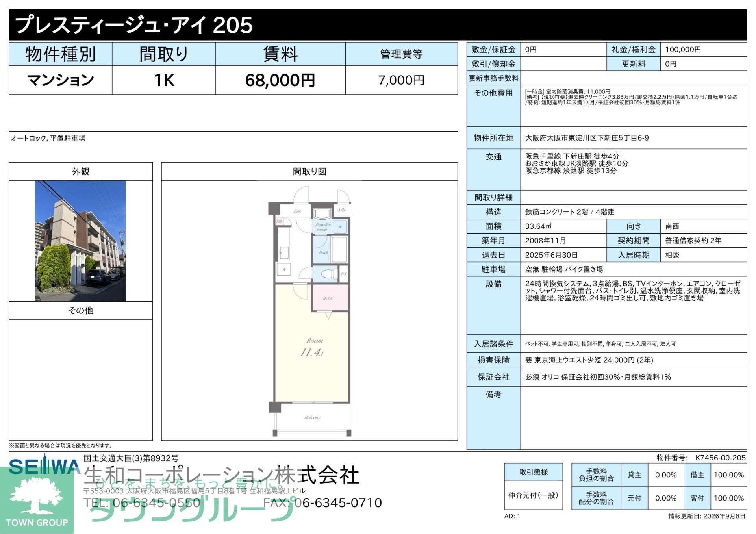Select parking info 空無 駐輪場 バイク置き場
Screen dimensions: 756x534
coord(564,269)
